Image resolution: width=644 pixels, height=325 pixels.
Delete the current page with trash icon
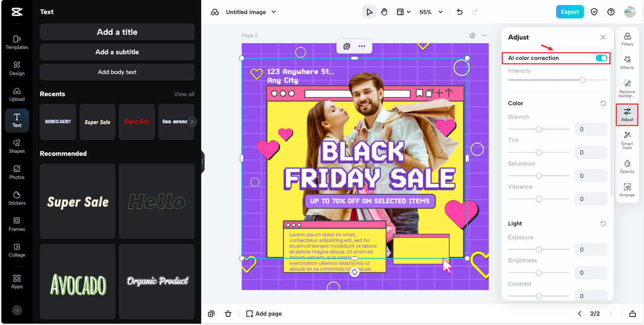(x=228, y=313)
